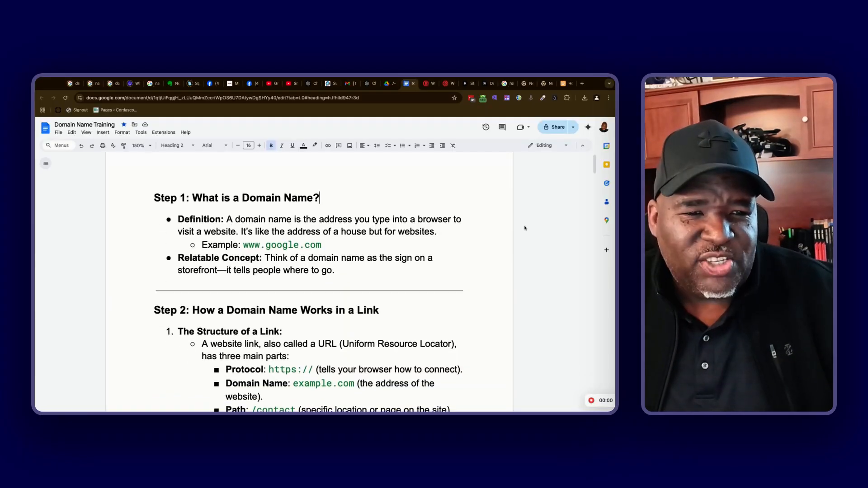Screen dimensions: 868x488
Task: Open the Share options arrow
Action: (x=573, y=127)
